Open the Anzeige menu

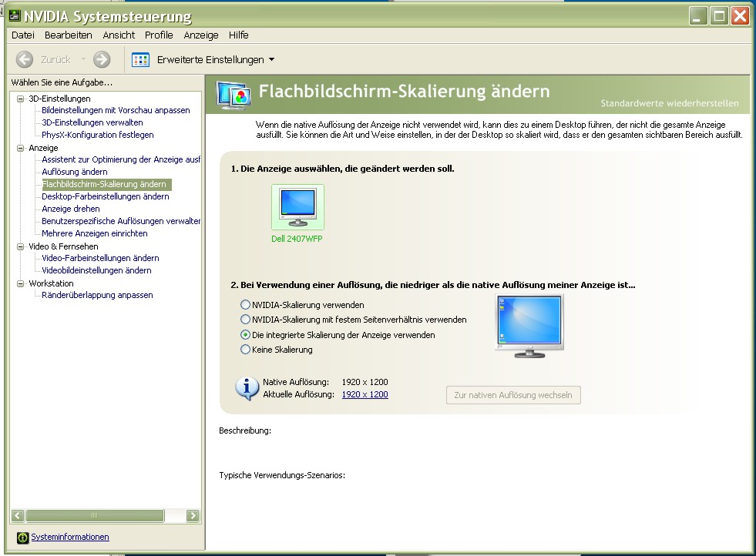pyautogui.click(x=201, y=35)
